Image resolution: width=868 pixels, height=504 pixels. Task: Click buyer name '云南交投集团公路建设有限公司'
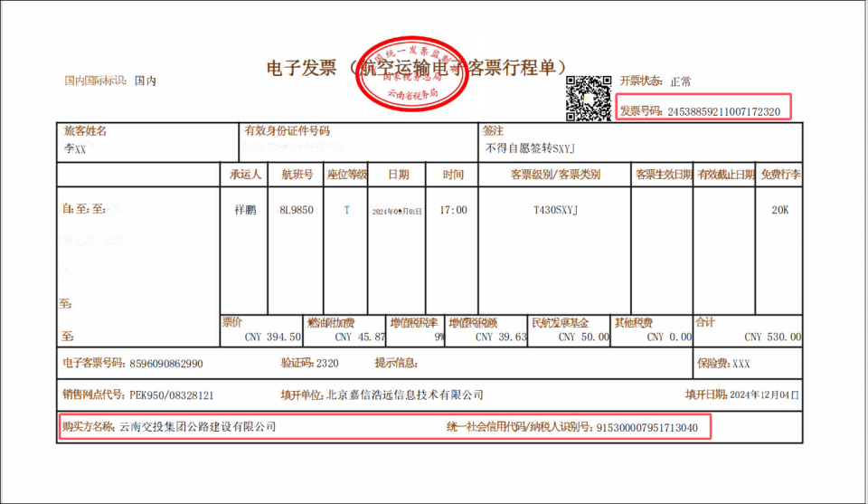198,426
